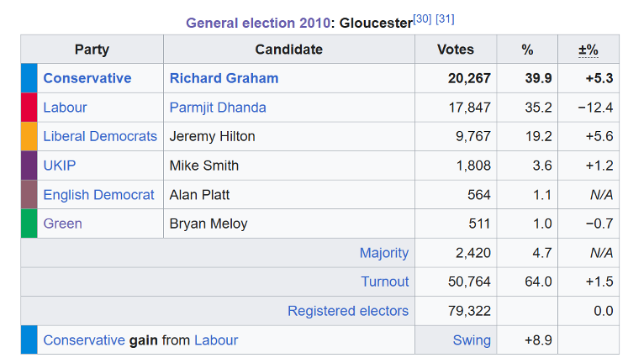Follow the Turnout link

(385, 281)
